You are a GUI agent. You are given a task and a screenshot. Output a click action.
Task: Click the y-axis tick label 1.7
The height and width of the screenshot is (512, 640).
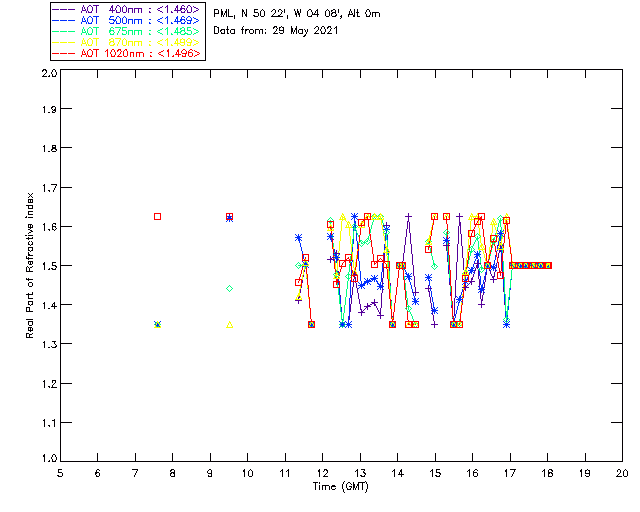[x=49, y=188]
